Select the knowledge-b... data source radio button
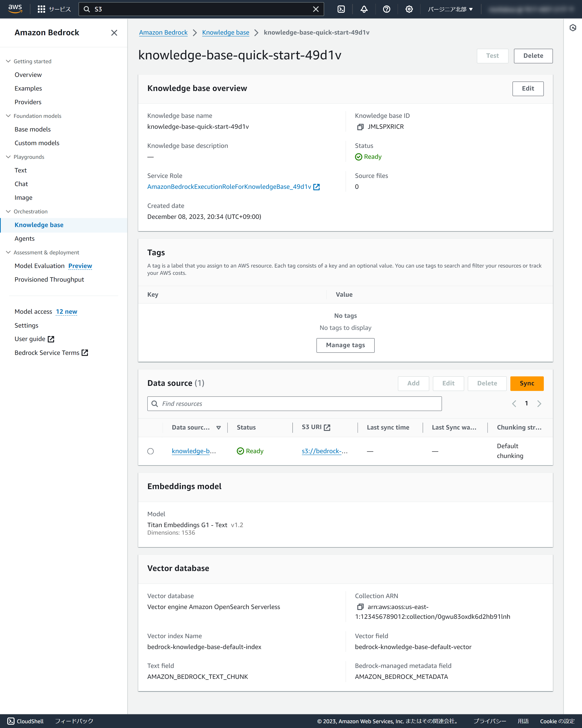The image size is (582, 728). point(151,451)
